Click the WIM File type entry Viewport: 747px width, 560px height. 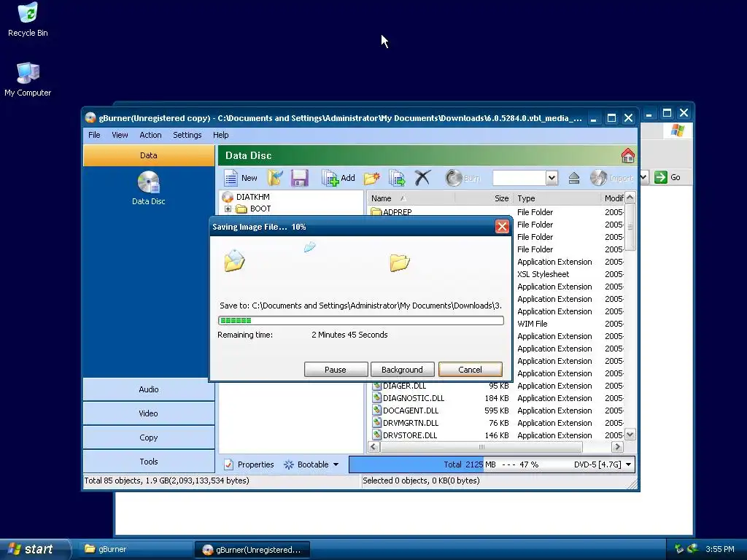pyautogui.click(x=532, y=324)
